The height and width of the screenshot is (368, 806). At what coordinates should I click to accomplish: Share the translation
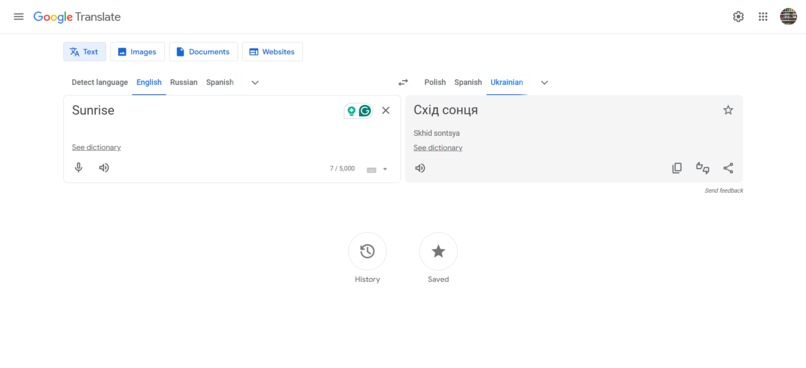pos(728,168)
